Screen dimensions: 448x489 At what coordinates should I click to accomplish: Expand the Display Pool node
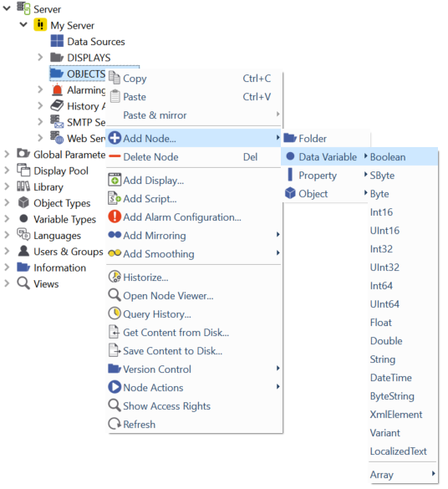[x=7, y=170]
